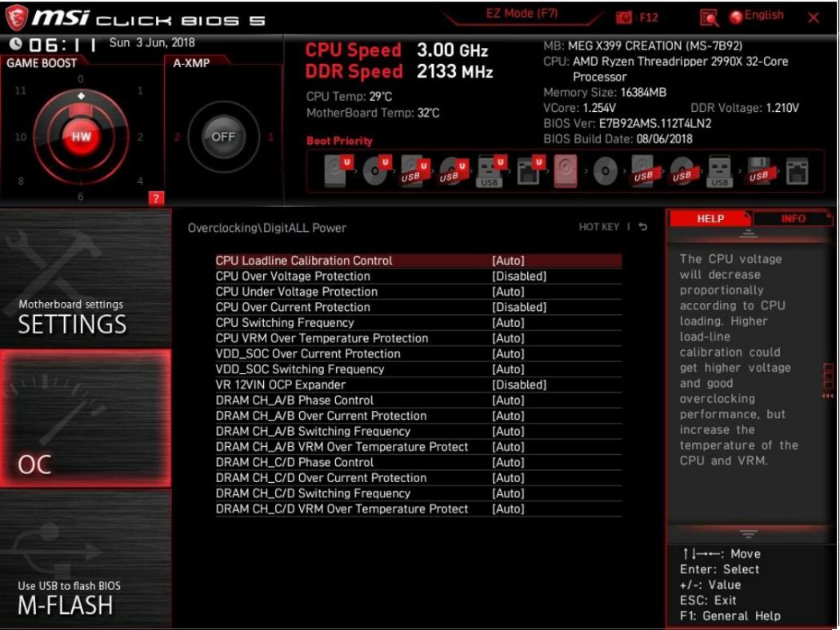Image resolution: width=840 pixels, height=630 pixels.
Task: Click the help panel's top scroll grip
Action: (748, 233)
